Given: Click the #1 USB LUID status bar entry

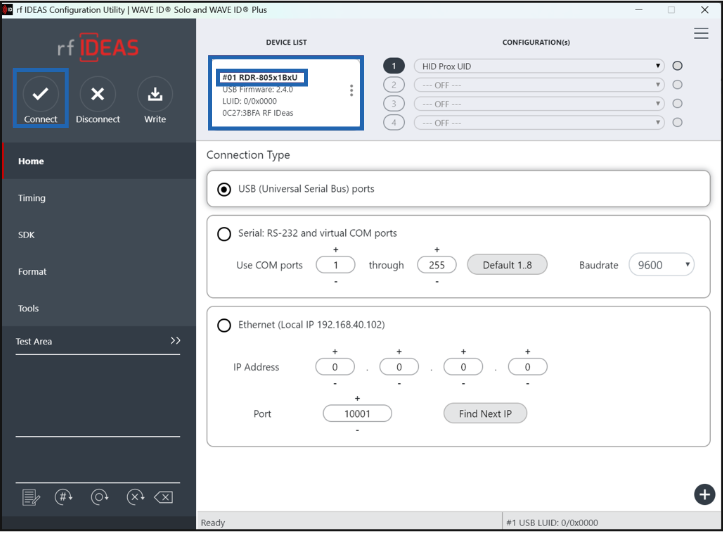Looking at the screenshot, I should point(552,523).
